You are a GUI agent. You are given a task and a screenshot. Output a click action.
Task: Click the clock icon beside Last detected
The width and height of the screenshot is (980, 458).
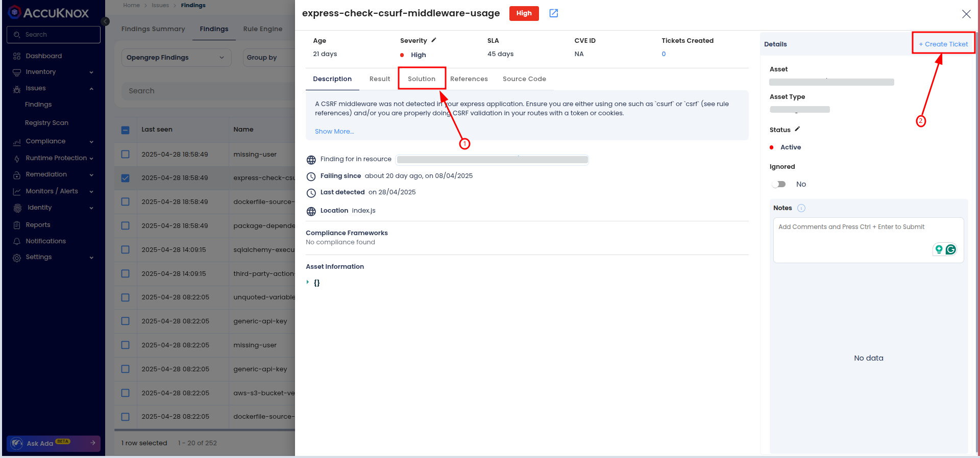click(x=311, y=193)
